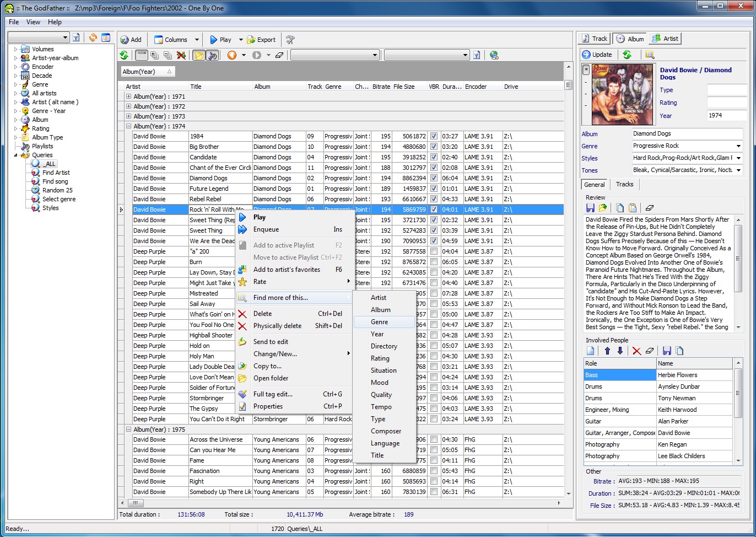Click the Add button in main toolbar

click(131, 40)
